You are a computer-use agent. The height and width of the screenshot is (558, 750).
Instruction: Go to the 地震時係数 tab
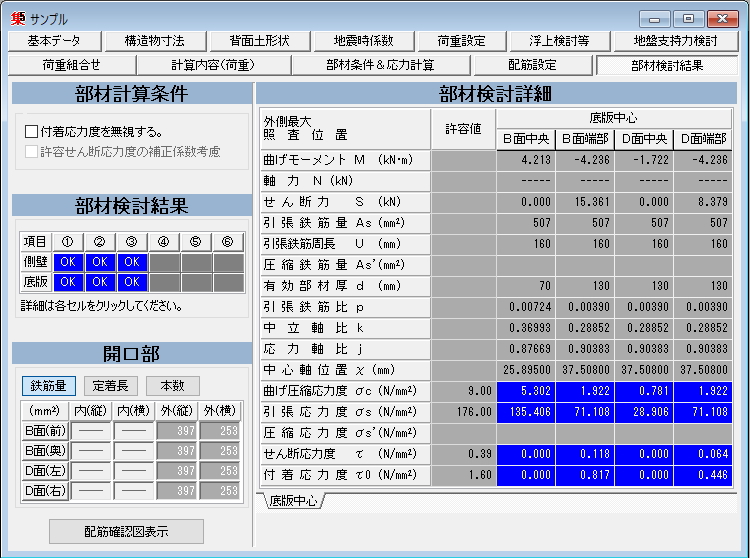point(364,41)
